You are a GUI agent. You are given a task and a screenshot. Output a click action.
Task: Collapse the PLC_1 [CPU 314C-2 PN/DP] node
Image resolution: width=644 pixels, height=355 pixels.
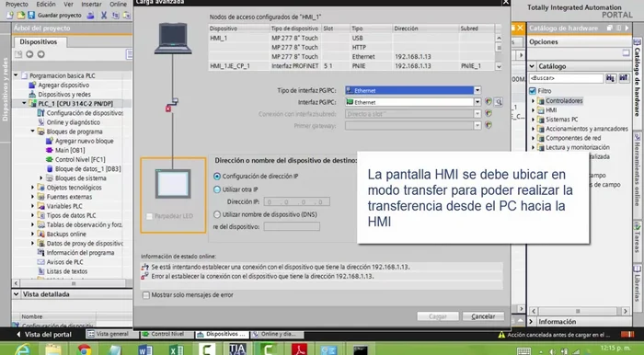pyautogui.click(x=24, y=103)
